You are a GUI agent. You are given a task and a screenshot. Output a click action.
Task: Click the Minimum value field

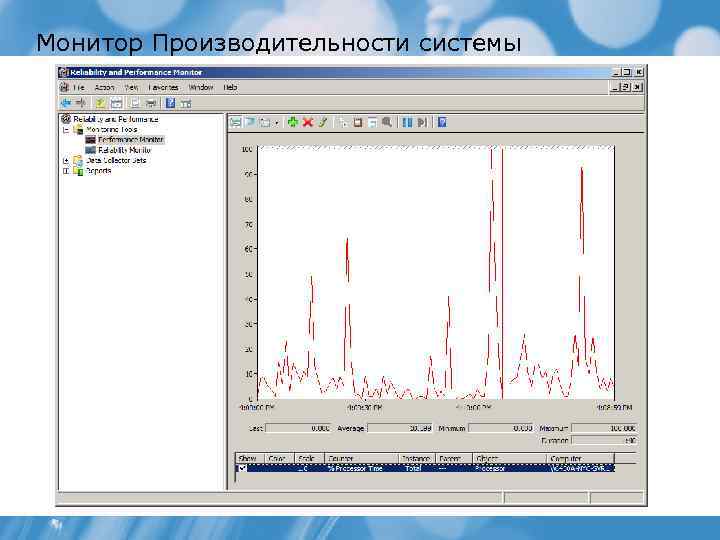point(501,428)
